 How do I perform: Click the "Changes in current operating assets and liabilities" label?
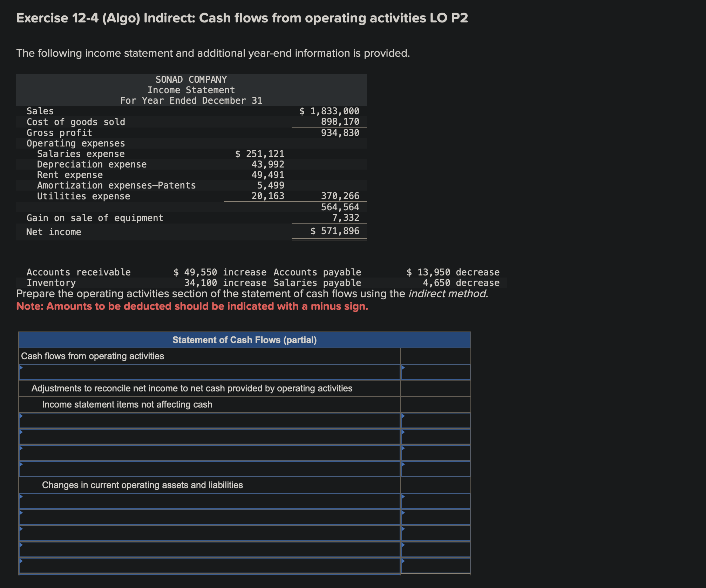[x=142, y=485]
